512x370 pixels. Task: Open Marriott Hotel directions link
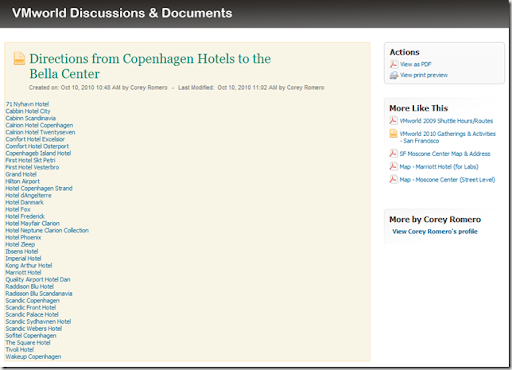[x=23, y=272]
